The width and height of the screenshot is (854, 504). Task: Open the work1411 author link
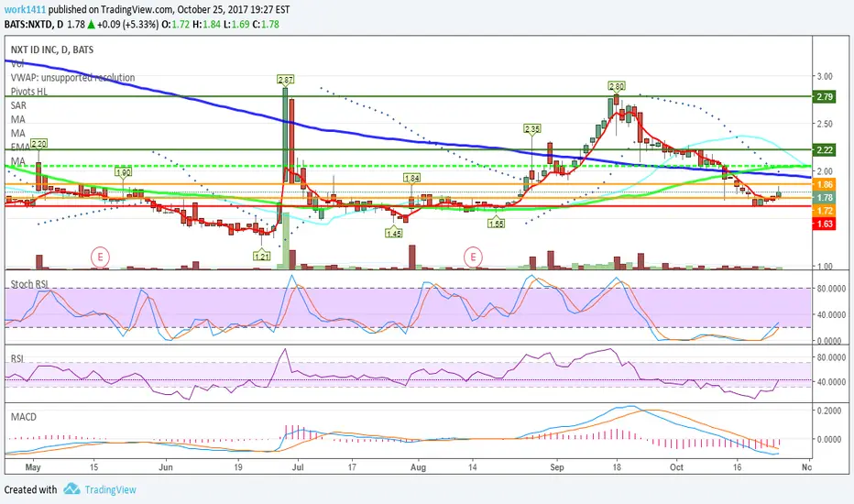click(25, 9)
